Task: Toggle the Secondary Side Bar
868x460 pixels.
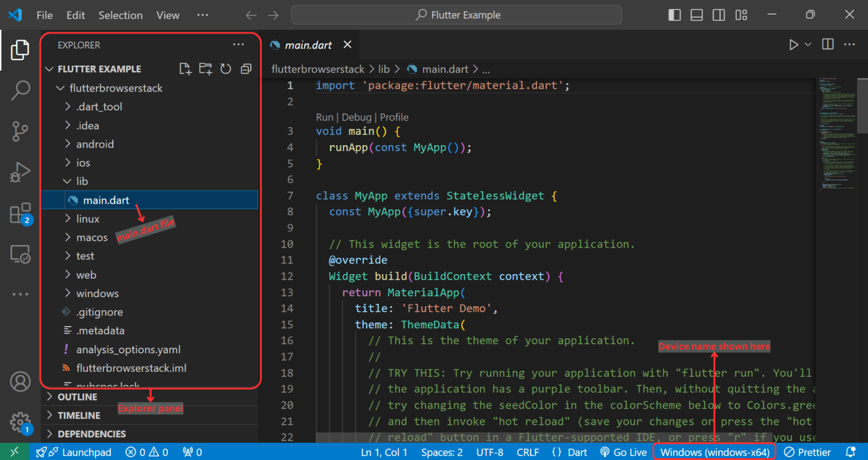Action: tap(718, 15)
